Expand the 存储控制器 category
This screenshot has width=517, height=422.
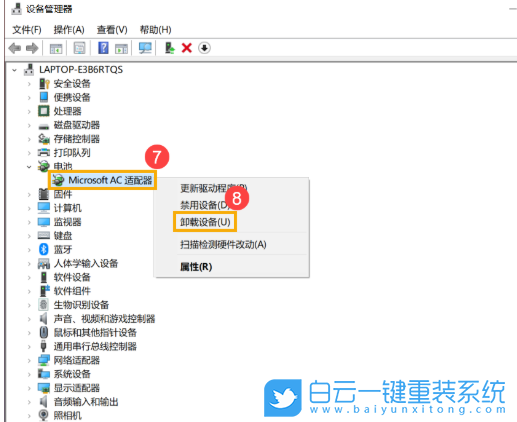(x=29, y=139)
